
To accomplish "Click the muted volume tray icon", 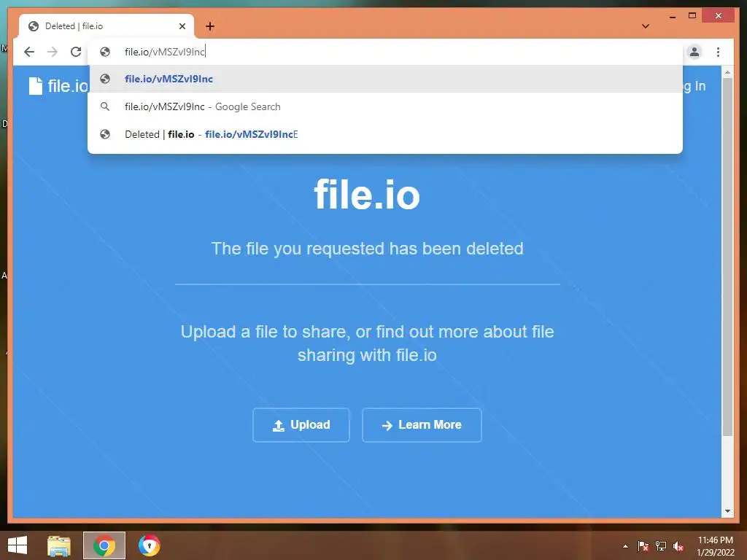I will coord(678,546).
